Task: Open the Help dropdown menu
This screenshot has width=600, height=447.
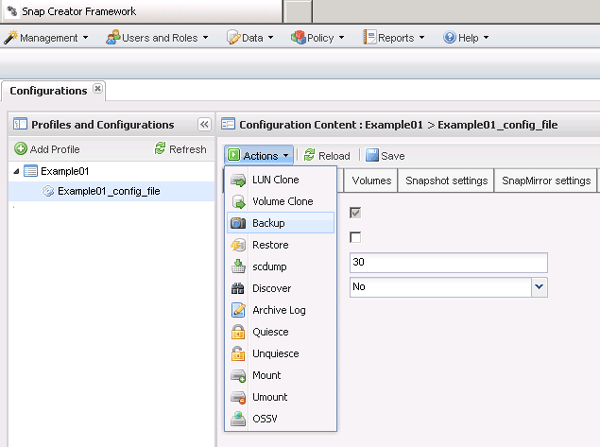Action: click(x=466, y=38)
